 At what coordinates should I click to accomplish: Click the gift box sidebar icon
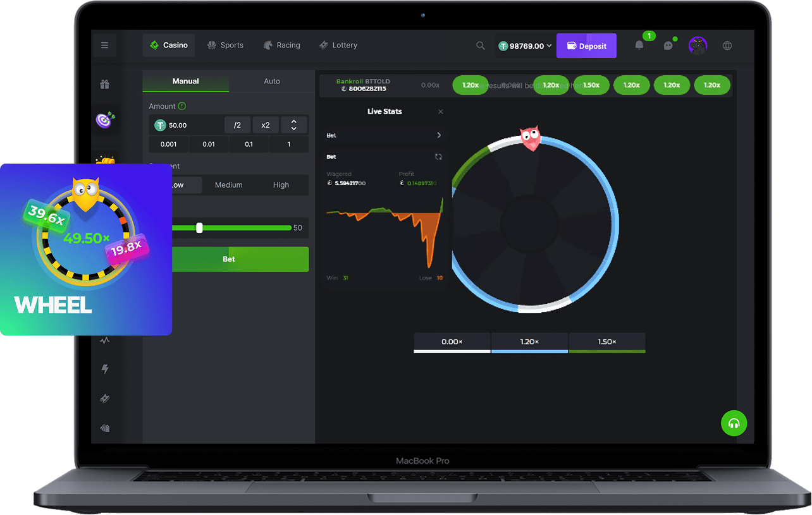coord(104,84)
